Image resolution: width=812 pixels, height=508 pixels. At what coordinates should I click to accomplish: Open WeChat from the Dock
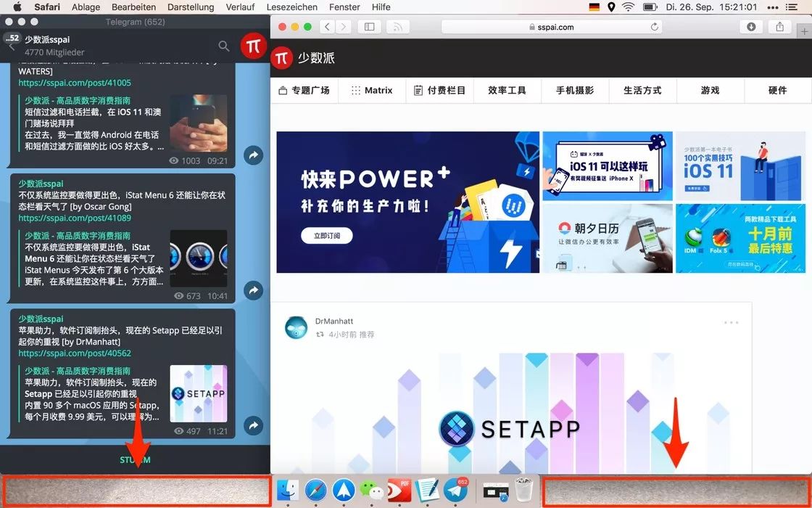pyautogui.click(x=371, y=490)
